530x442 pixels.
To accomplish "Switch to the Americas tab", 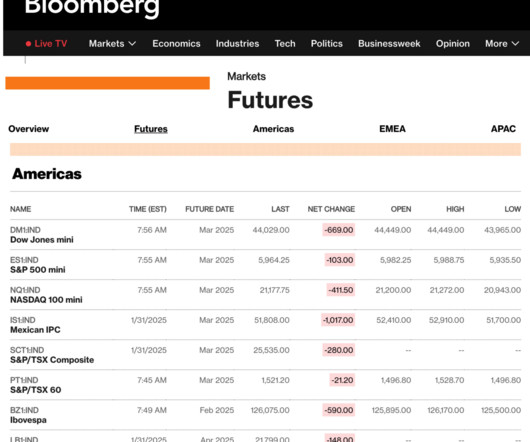I will (273, 129).
